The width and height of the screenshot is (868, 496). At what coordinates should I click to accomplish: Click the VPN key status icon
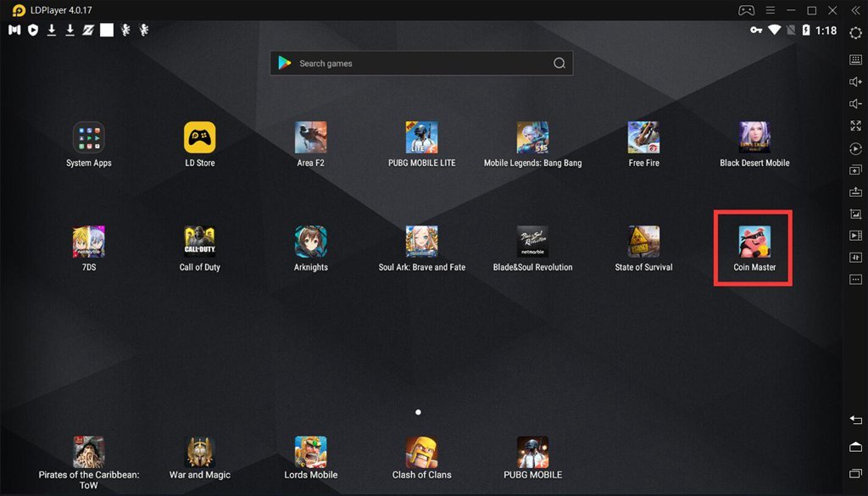pos(756,30)
